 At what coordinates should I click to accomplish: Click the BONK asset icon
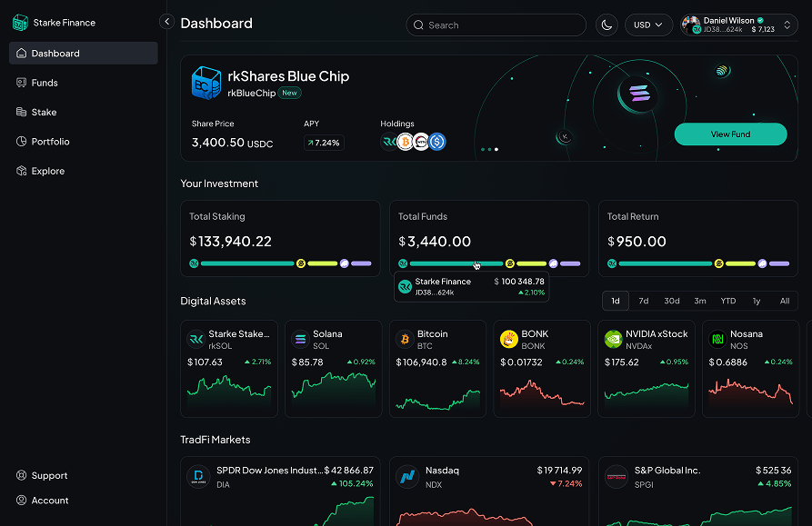pos(509,339)
